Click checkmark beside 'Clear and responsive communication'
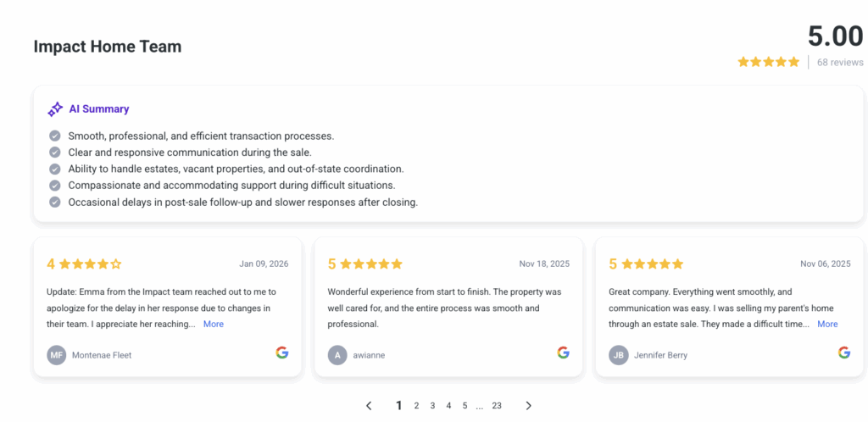 coord(55,153)
